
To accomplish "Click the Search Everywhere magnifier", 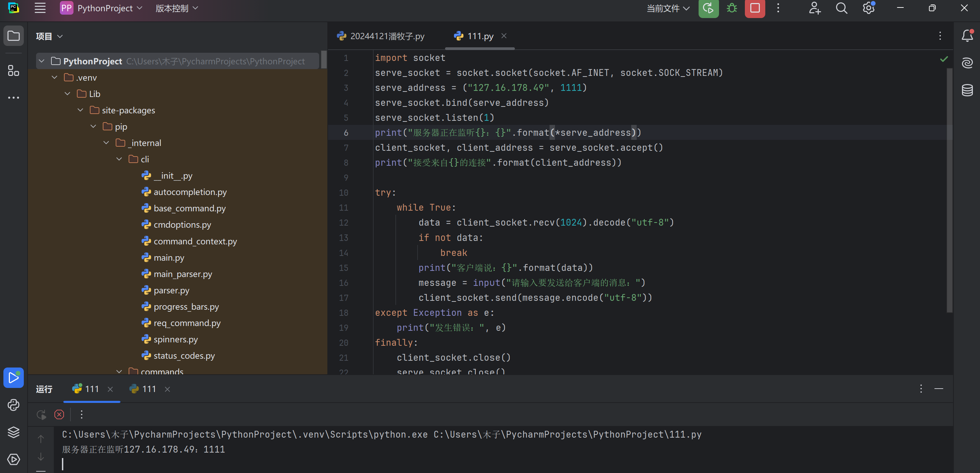I will 842,8.
